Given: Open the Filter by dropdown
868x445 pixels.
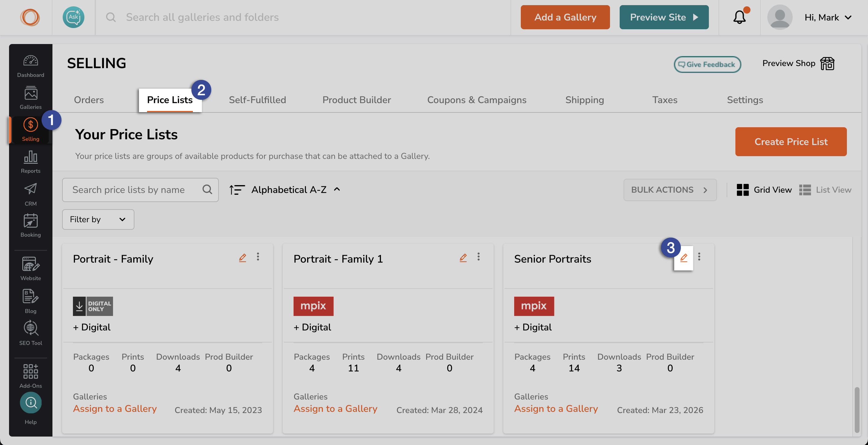Looking at the screenshot, I should click(98, 219).
